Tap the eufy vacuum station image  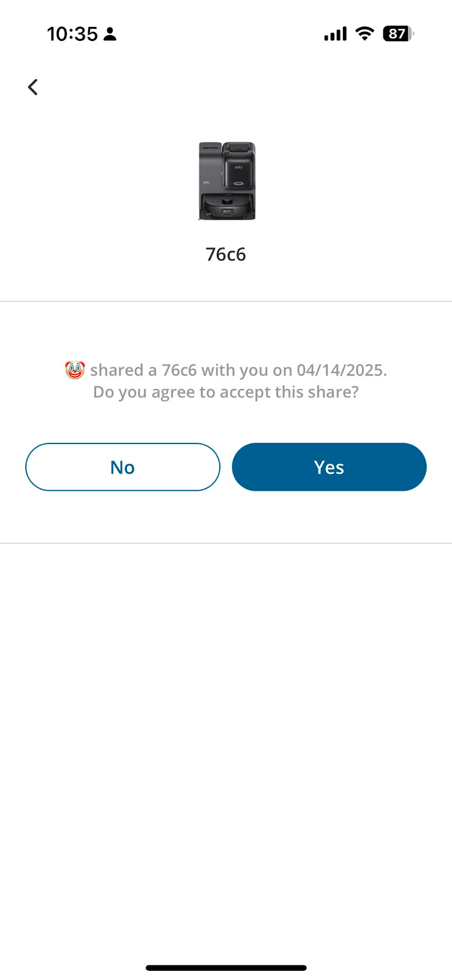tap(227, 181)
